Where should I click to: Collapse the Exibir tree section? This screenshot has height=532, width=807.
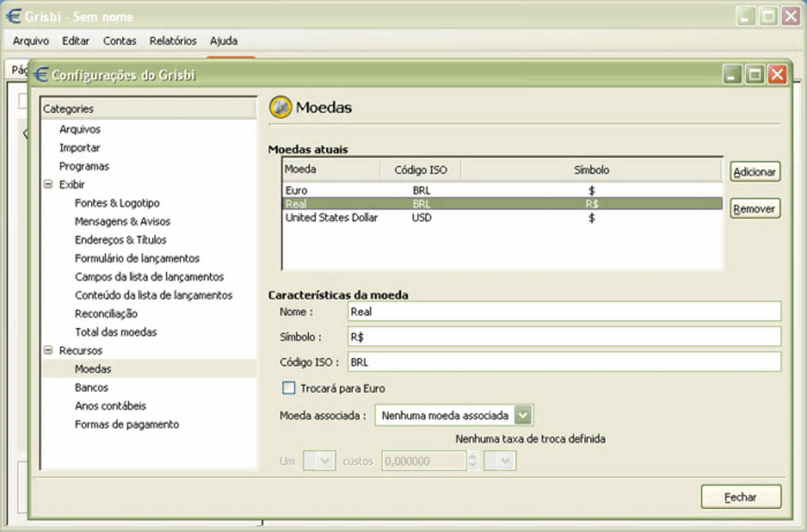click(x=48, y=184)
